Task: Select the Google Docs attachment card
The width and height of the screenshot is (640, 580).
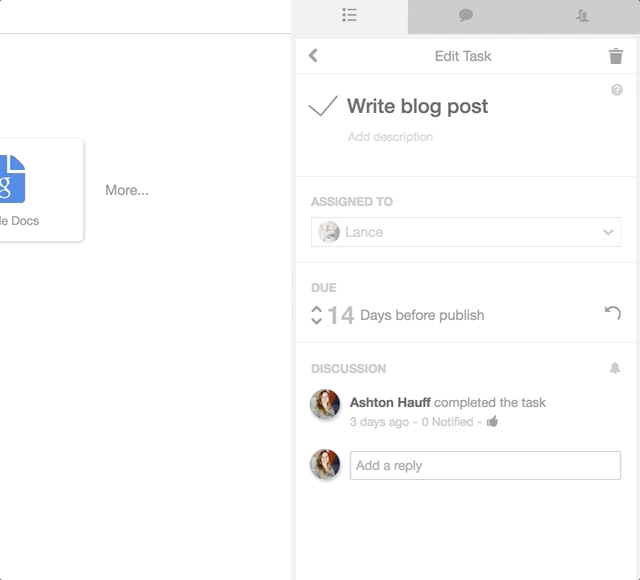Action: [x=41, y=190]
